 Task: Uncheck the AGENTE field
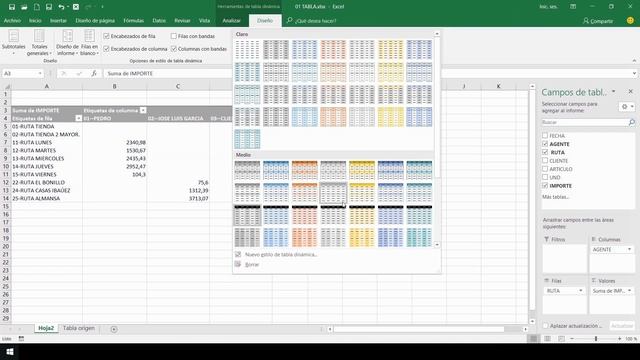click(x=545, y=144)
